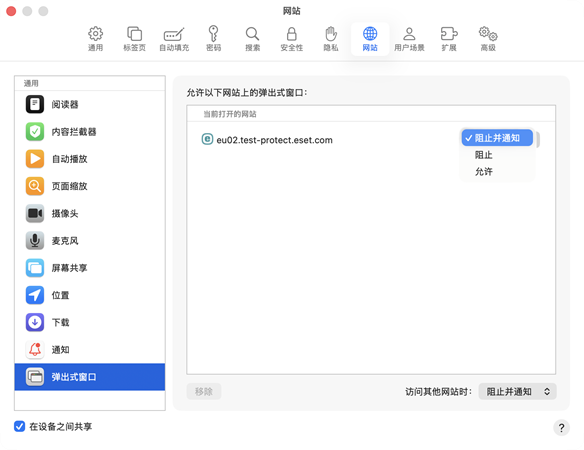
Task: Click the ESET favicon beside eu02.test-protect.eset.com
Action: click(x=207, y=139)
